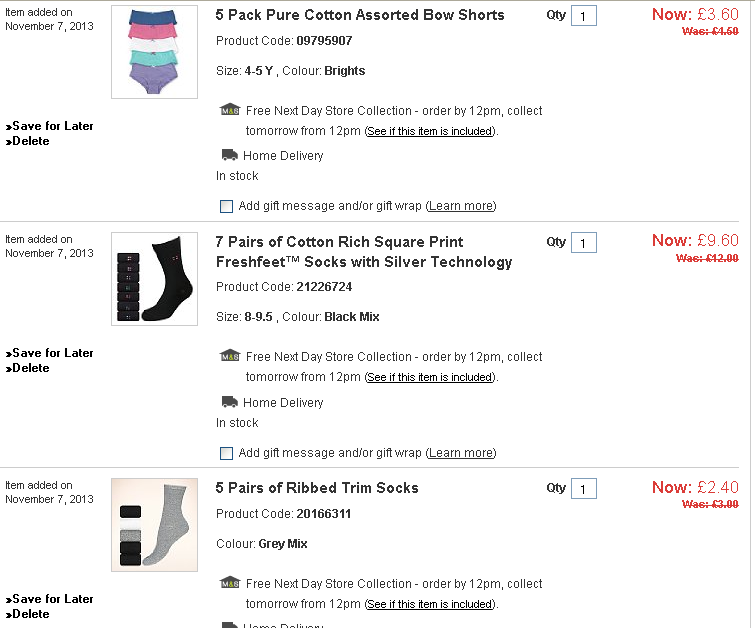Image resolution: width=755 pixels, height=628 pixels.
Task: Delete the Freshfeet Socks from basket
Action: click(x=31, y=368)
